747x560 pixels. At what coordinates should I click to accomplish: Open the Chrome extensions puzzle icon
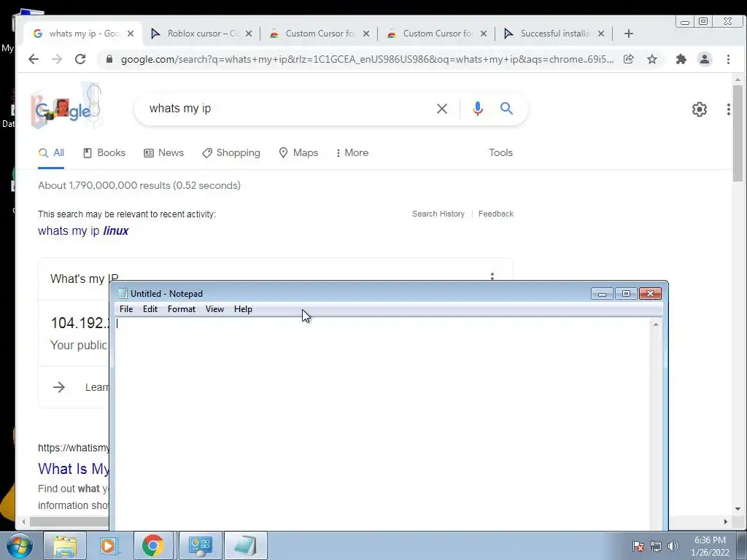681,59
